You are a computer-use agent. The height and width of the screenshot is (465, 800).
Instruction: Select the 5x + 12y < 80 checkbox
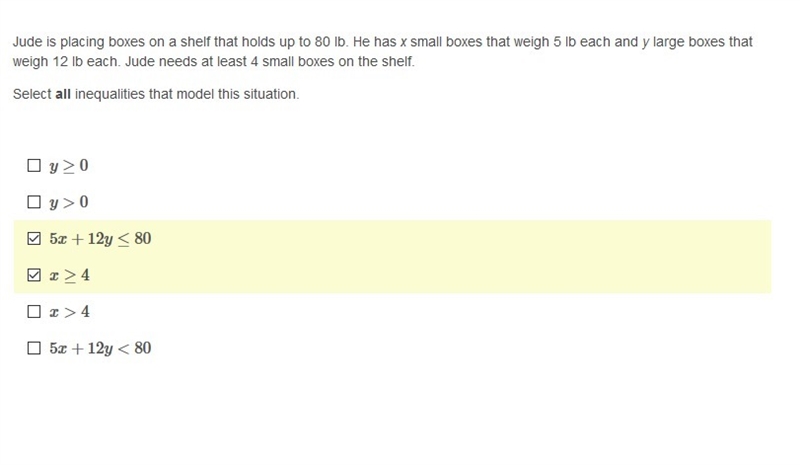point(34,348)
